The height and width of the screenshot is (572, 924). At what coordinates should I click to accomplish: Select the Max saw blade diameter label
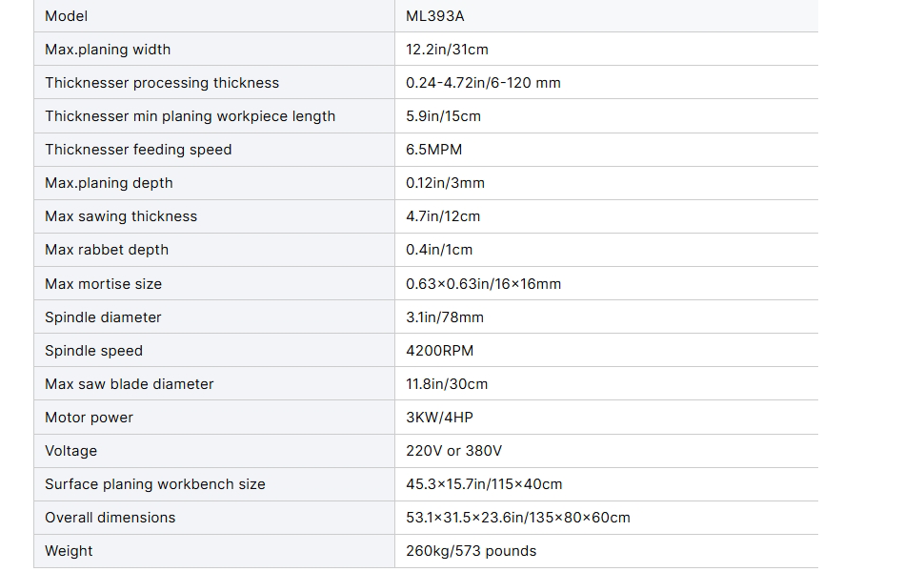pyautogui.click(x=130, y=384)
